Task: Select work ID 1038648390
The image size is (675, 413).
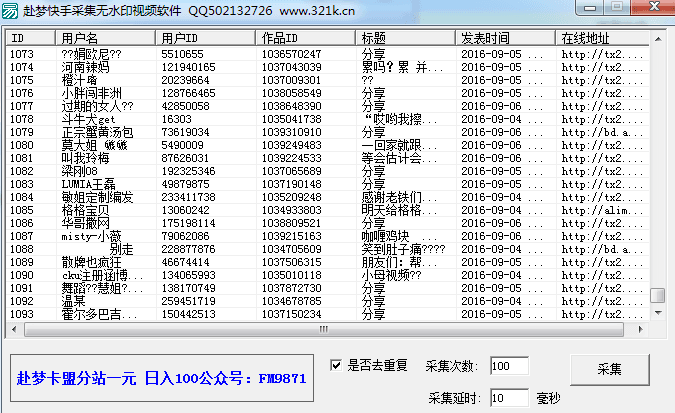Action: [x=291, y=106]
